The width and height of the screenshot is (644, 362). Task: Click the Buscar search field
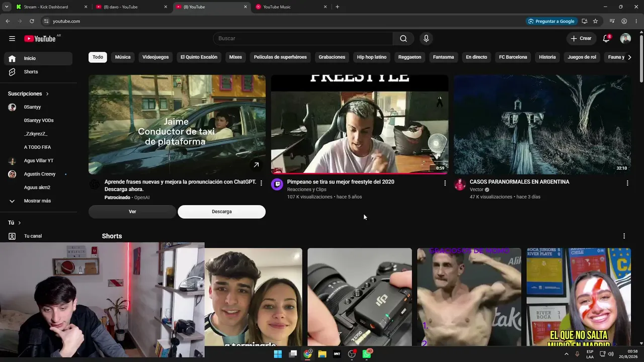click(303, 39)
